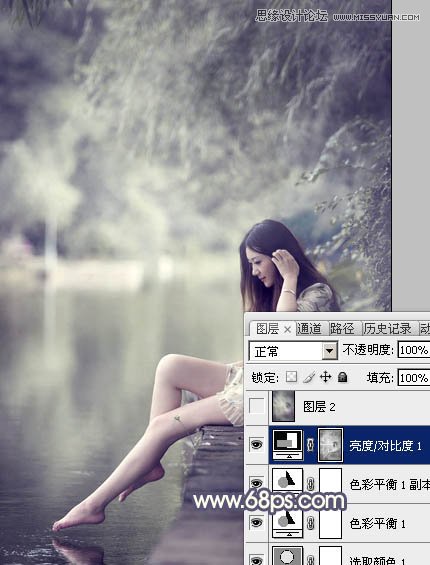The image size is (430, 565).
Task: Click the lock all padlock icon
Action: 342,377
